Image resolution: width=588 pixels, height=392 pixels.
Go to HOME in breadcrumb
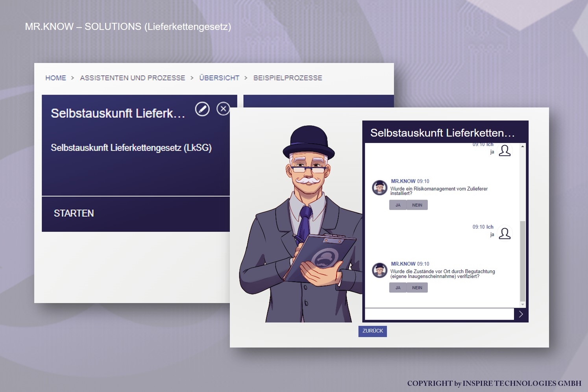click(55, 78)
